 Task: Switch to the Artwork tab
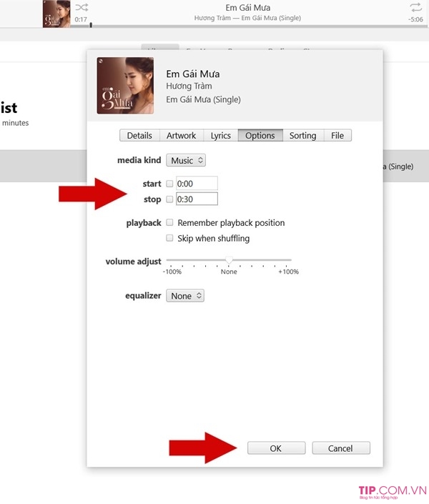pos(181,135)
